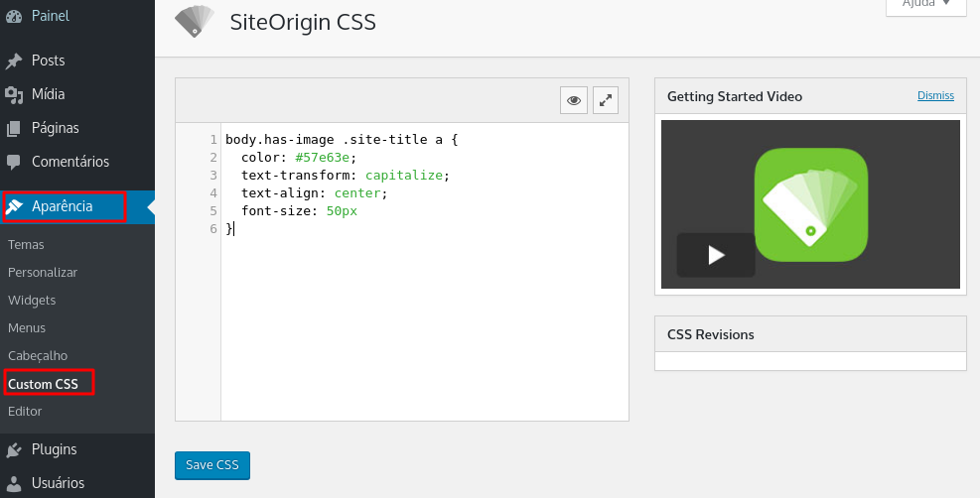Click the text-transform property name

click(x=296, y=176)
